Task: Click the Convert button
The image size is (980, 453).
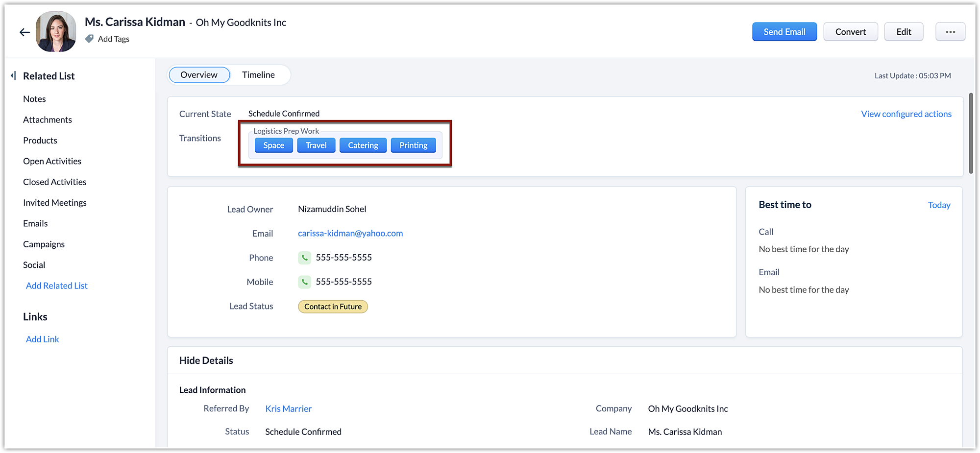Action: pos(850,32)
